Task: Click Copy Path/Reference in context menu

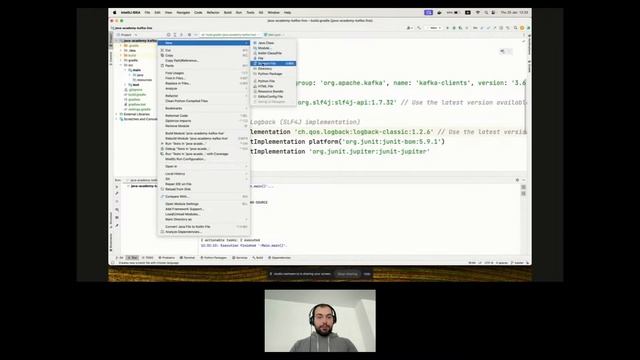Action: [x=204, y=61]
